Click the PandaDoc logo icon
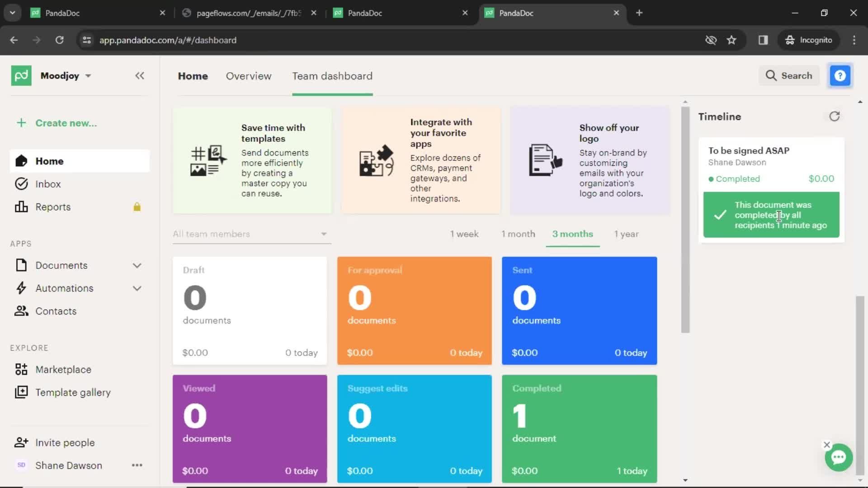868x488 pixels. tap(21, 75)
